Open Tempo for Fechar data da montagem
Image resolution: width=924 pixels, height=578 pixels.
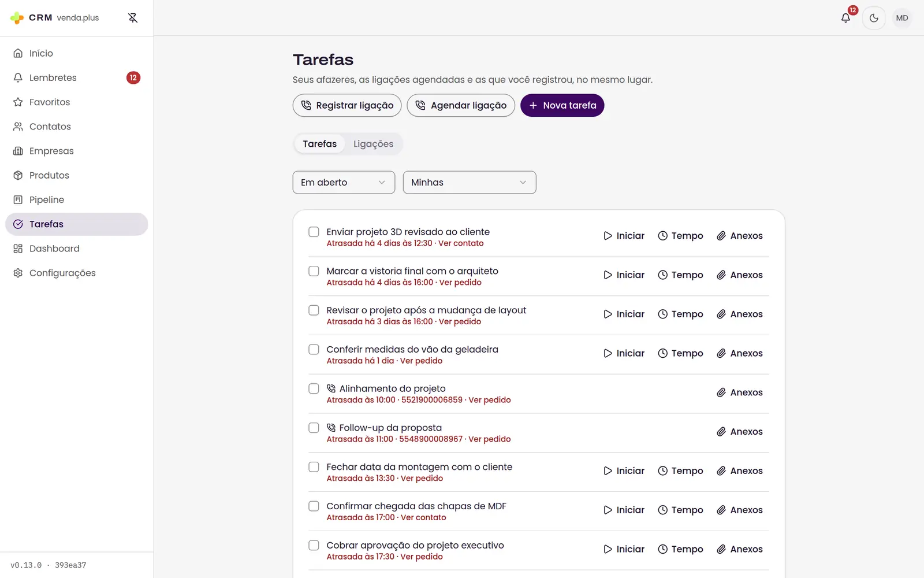pos(680,471)
